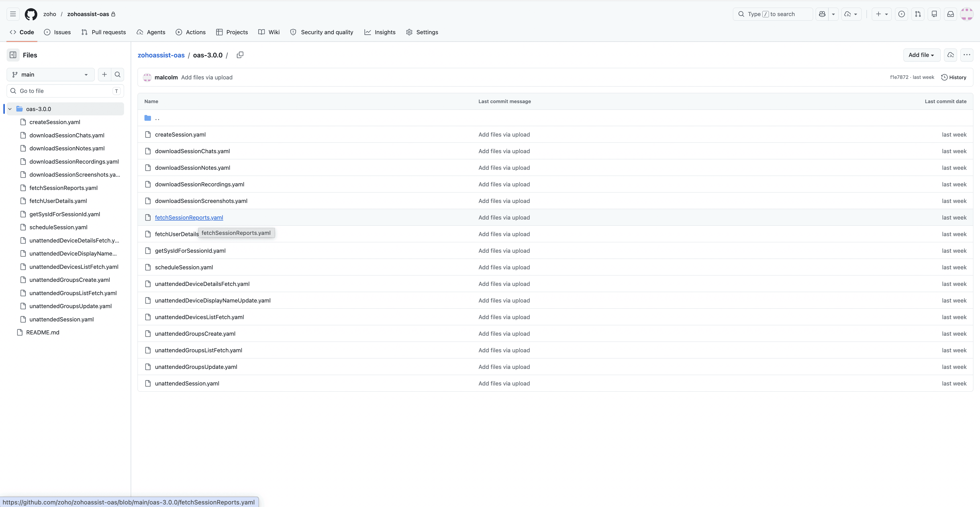This screenshot has width=980, height=507.
Task: Select README.md in the file tree
Action: point(43,332)
